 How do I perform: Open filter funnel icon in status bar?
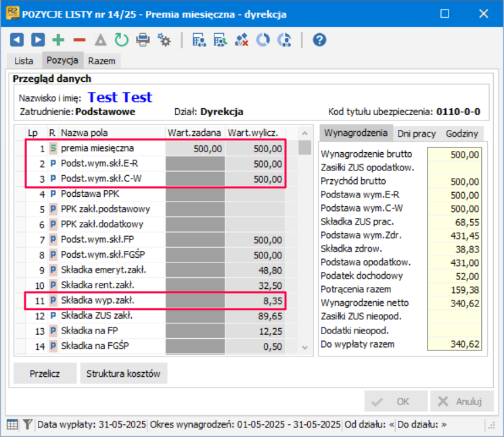(28, 424)
